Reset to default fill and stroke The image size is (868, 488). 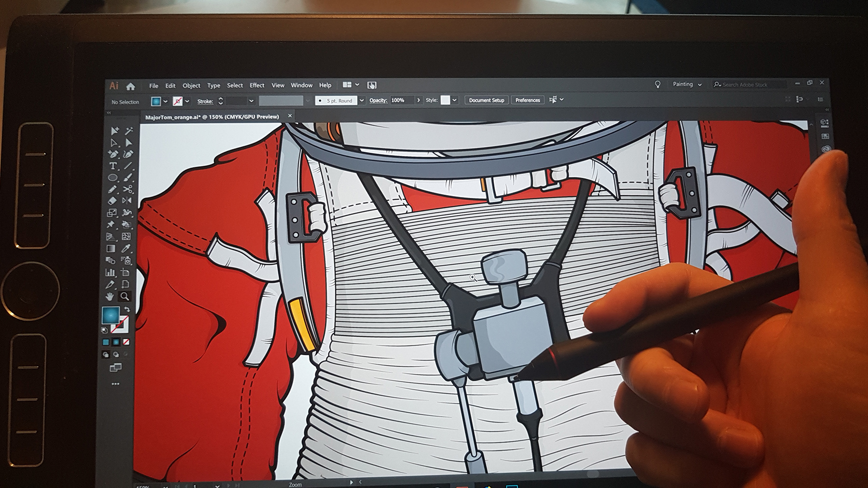coord(104,330)
